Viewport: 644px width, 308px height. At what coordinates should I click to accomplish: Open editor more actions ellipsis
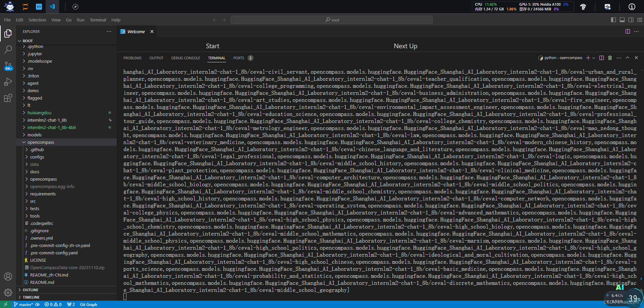[x=636, y=32]
